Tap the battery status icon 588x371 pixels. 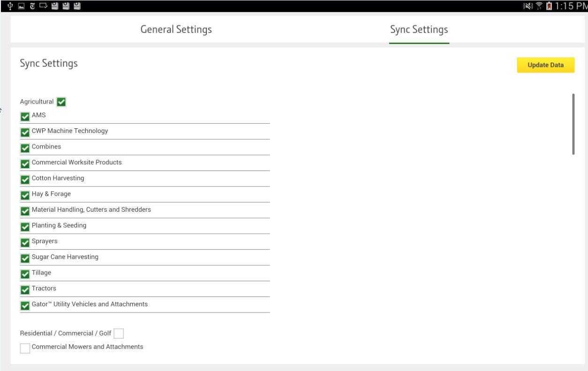click(549, 6)
